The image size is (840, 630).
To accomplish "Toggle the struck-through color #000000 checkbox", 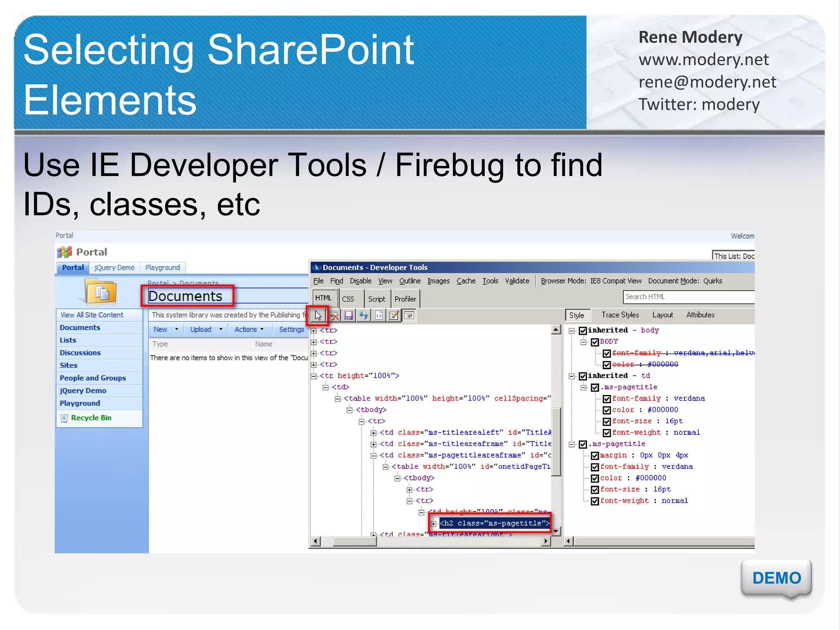I will [607, 365].
